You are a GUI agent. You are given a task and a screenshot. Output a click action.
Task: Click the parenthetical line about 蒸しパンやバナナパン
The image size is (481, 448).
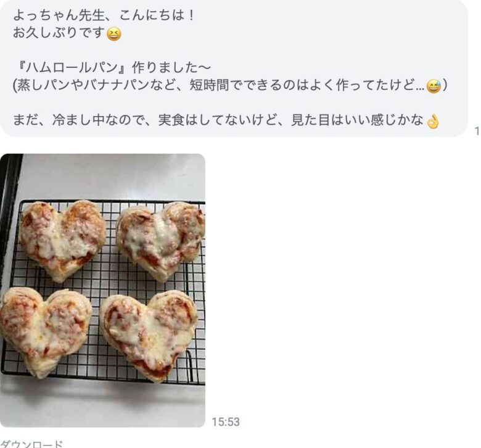[230, 85]
